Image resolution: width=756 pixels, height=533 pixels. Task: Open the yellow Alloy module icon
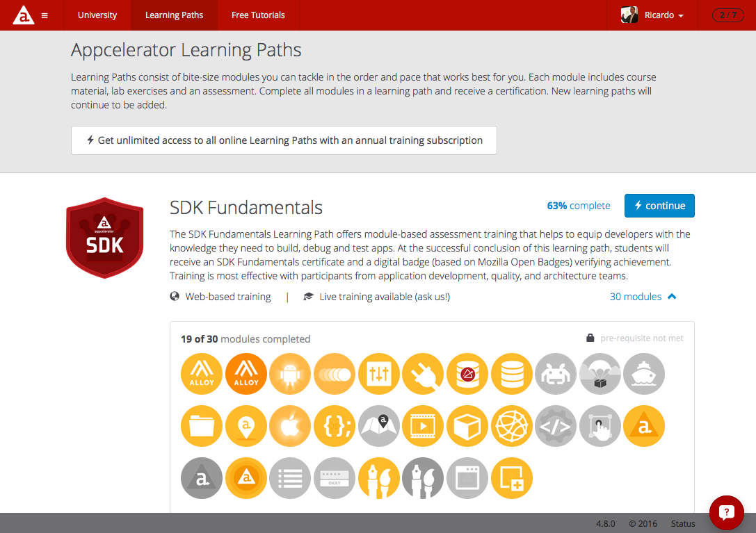[x=202, y=374]
